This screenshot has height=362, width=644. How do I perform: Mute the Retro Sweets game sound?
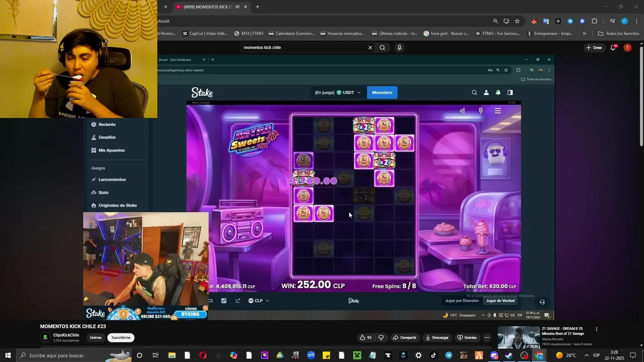462,111
